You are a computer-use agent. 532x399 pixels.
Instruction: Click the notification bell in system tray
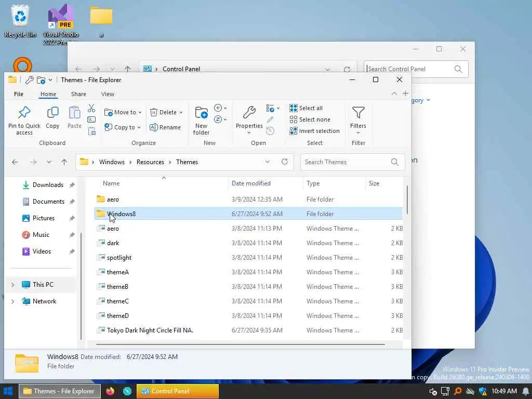tap(526, 391)
